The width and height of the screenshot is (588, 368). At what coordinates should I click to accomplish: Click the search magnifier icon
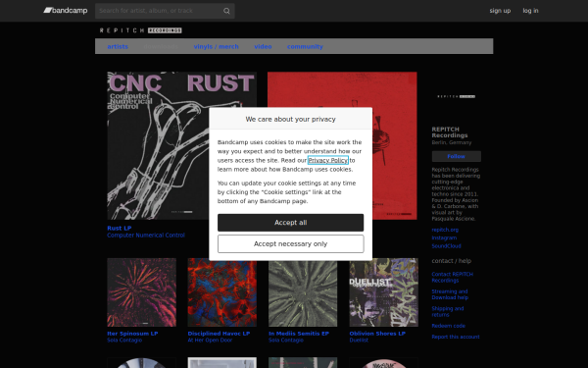pos(226,11)
